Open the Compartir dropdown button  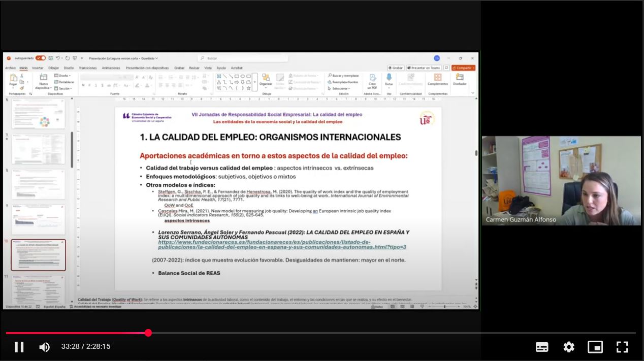click(463, 68)
